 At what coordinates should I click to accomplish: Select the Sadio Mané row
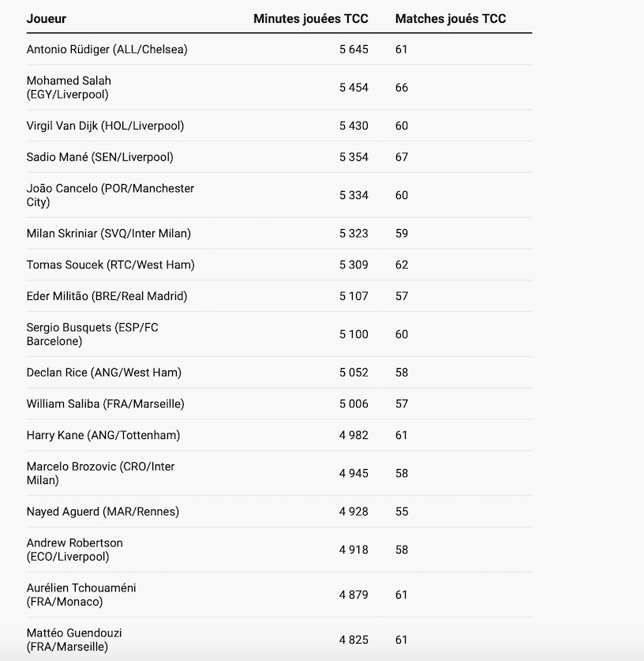tap(279, 157)
